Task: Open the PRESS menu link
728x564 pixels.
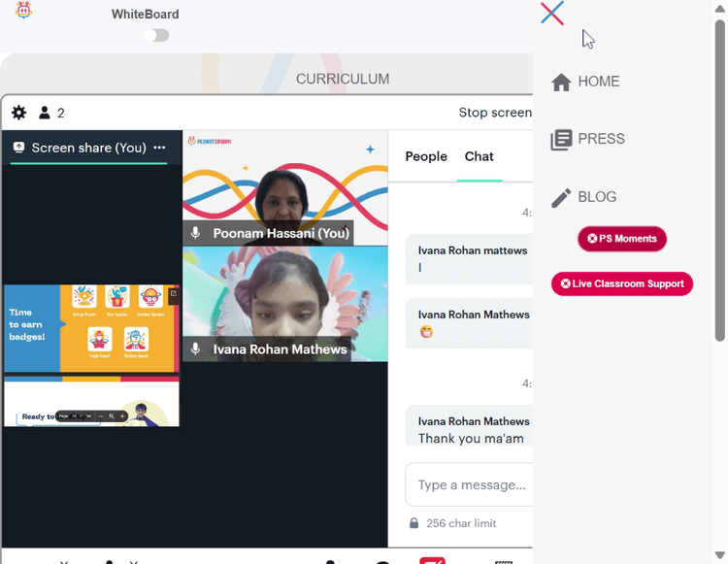Action: [601, 139]
